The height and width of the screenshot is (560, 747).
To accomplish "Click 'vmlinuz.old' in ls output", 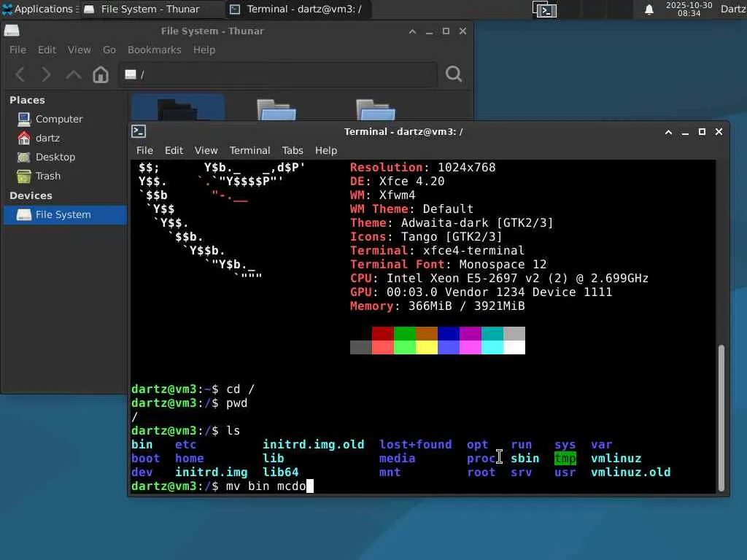I will (630, 472).
